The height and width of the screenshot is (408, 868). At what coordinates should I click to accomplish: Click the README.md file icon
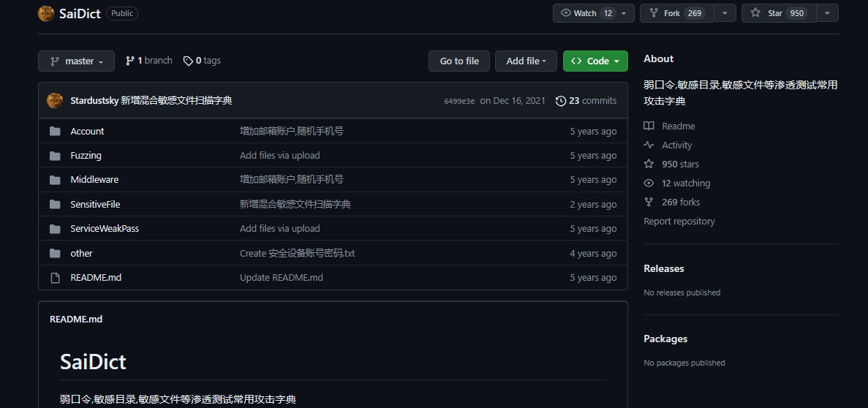click(55, 277)
